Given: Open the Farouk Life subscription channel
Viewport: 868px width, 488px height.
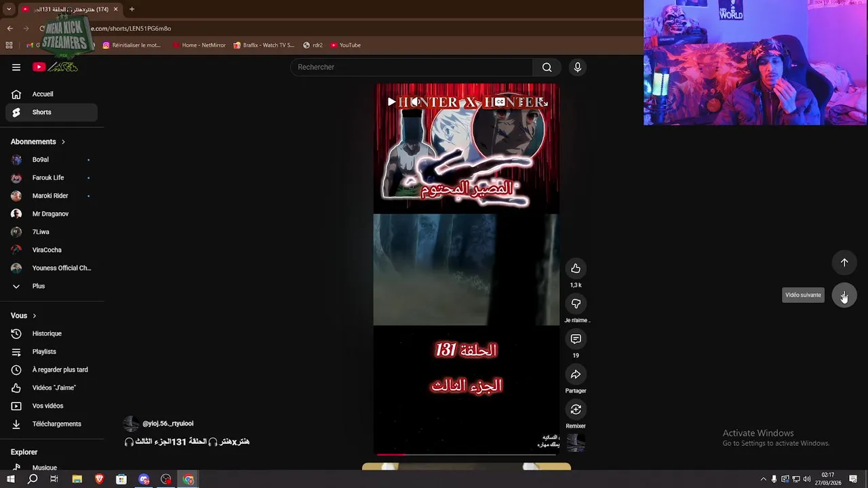Looking at the screenshot, I should click(52, 178).
